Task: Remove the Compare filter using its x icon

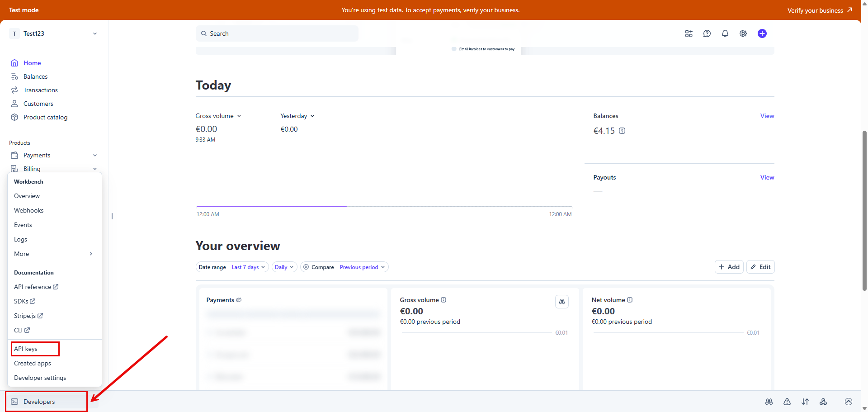Action: [x=306, y=267]
